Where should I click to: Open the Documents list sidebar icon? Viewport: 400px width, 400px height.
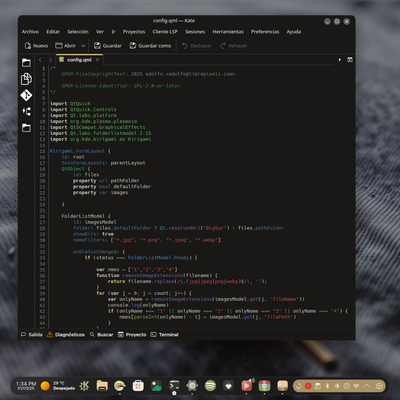coord(26,79)
